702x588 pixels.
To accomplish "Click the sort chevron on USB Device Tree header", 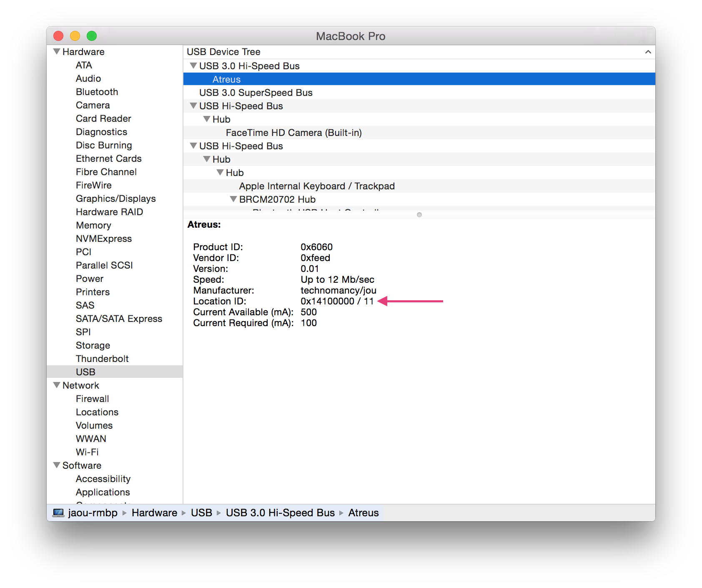I will [648, 52].
